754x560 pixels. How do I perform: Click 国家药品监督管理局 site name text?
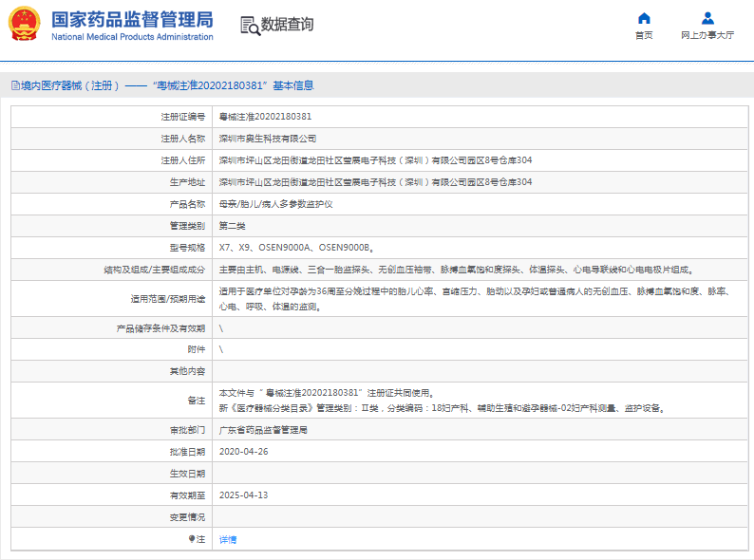point(132,20)
